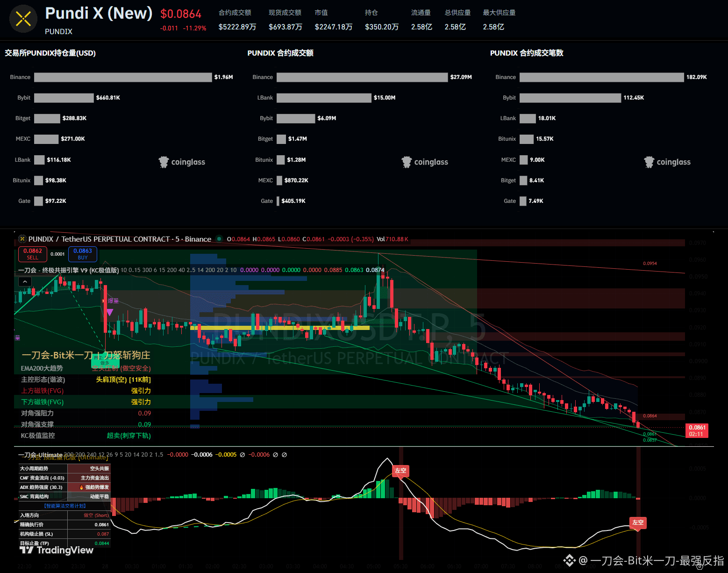Click the 左空 signal label at oscillator peak
This screenshot has height=573, width=728.
(400, 471)
